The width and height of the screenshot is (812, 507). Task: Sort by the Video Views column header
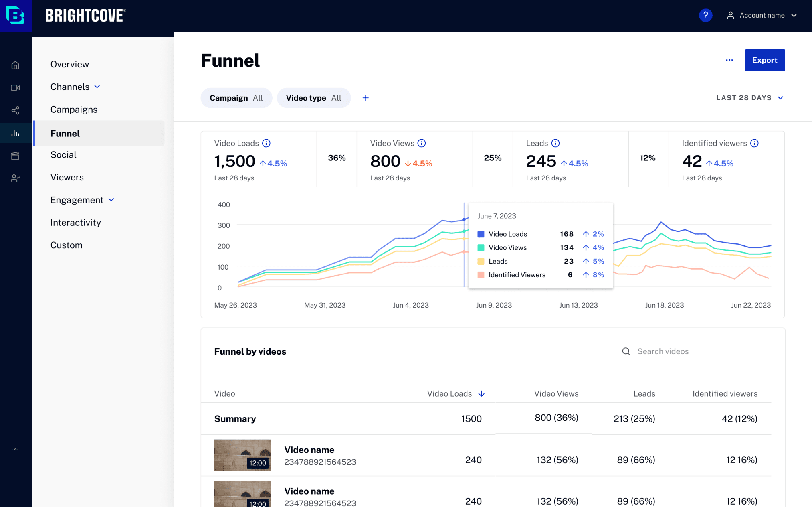(x=556, y=394)
